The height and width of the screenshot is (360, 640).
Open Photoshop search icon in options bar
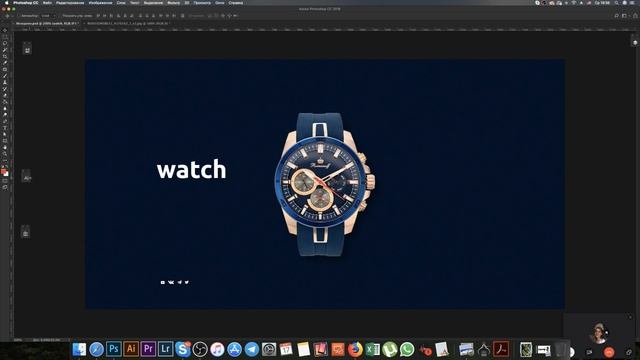616,16
